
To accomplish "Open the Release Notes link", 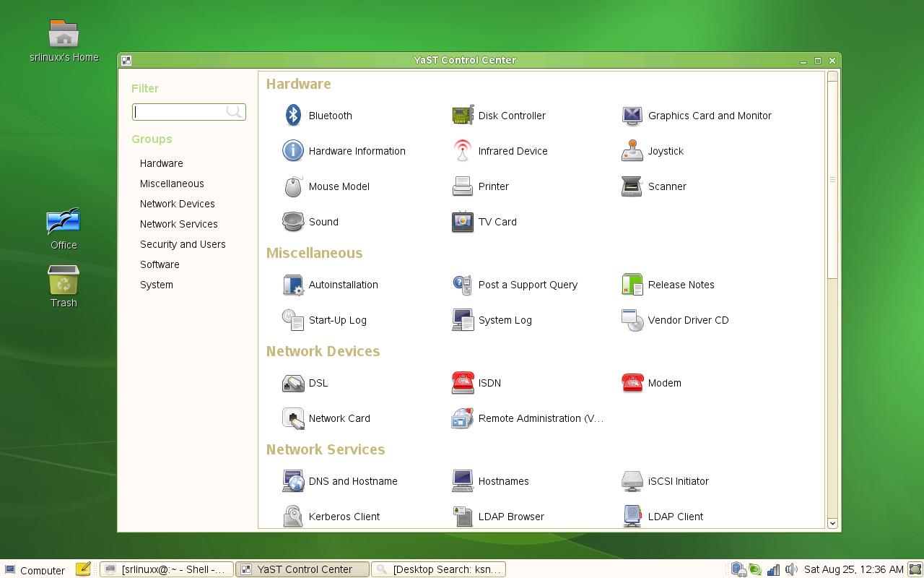I will click(681, 285).
